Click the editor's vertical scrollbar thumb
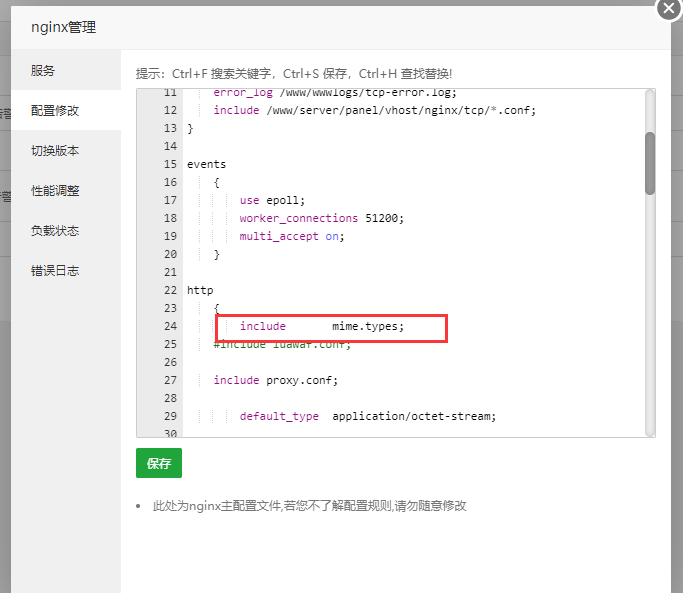 650,163
